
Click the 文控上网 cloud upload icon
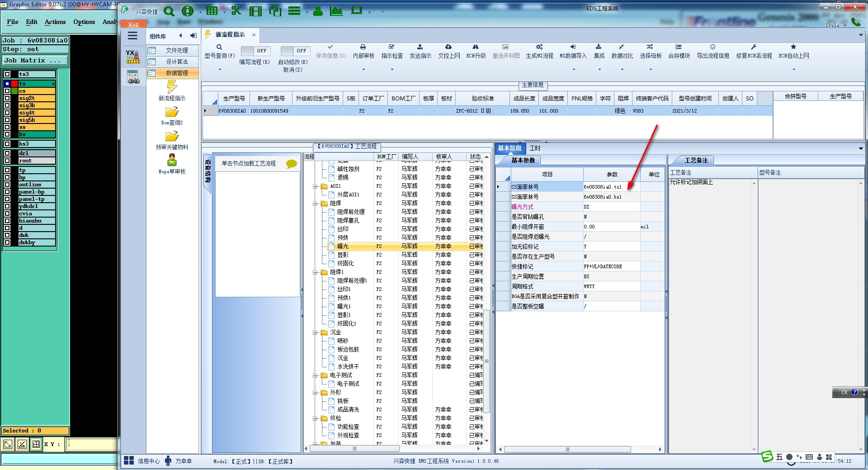pos(448,47)
